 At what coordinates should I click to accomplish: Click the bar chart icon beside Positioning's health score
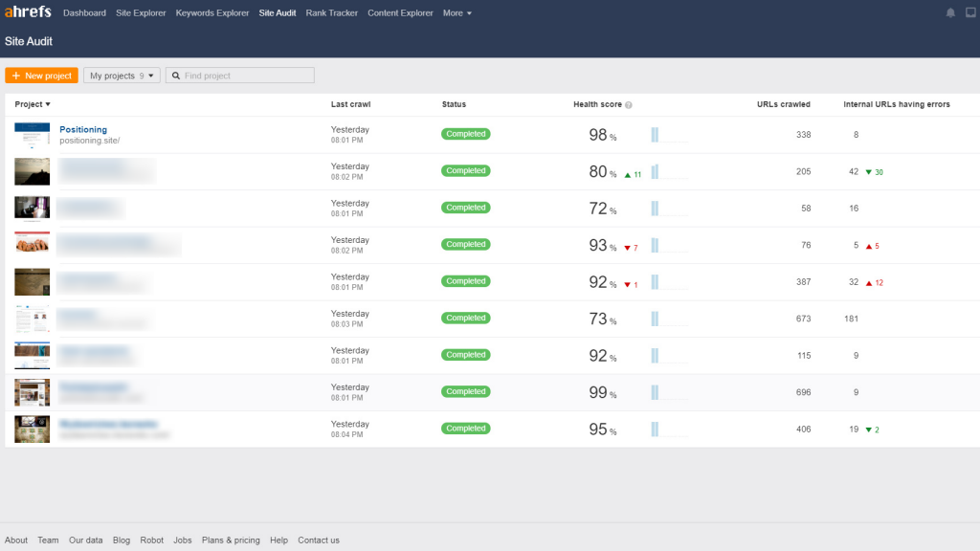click(654, 134)
